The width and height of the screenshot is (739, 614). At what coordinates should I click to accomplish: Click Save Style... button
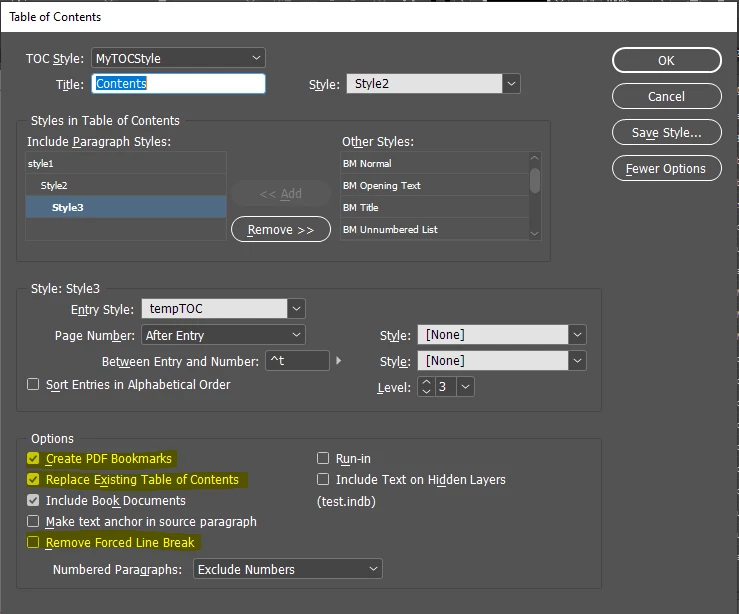[x=666, y=132]
